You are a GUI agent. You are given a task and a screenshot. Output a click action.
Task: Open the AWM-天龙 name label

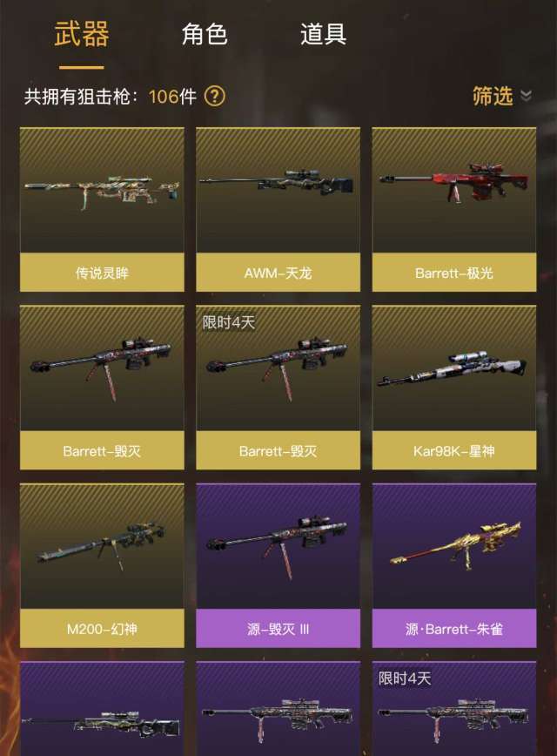coord(278,273)
